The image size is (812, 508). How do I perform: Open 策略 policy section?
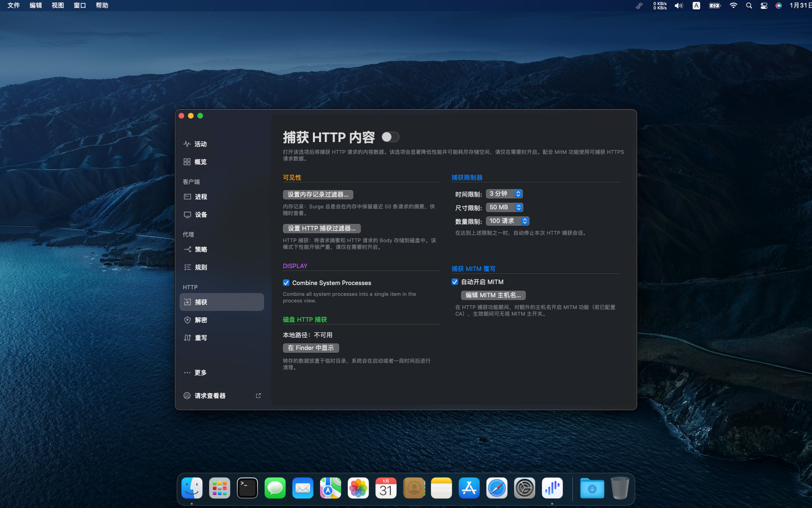click(221, 249)
